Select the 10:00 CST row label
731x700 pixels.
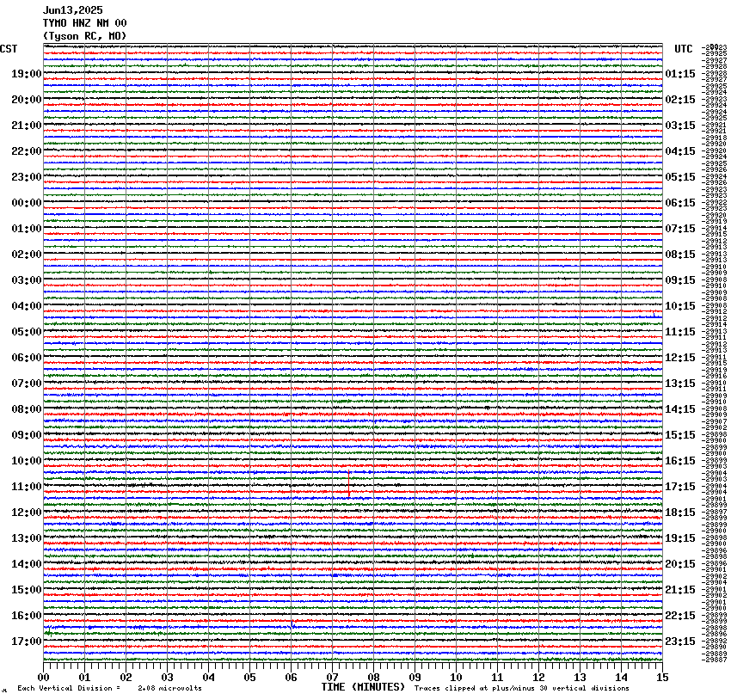coord(27,461)
